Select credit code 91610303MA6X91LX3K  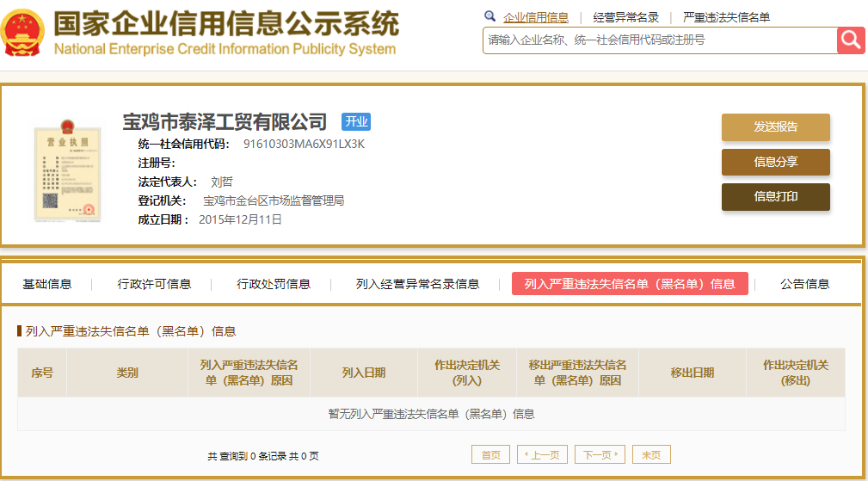(x=304, y=144)
